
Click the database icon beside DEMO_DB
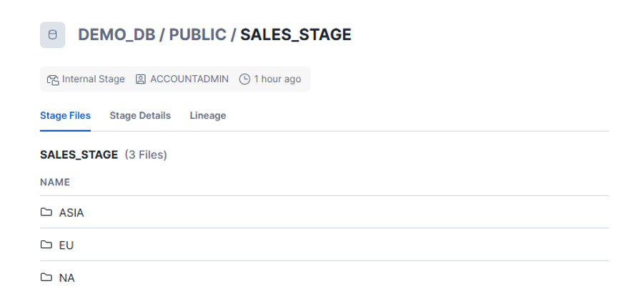52,35
